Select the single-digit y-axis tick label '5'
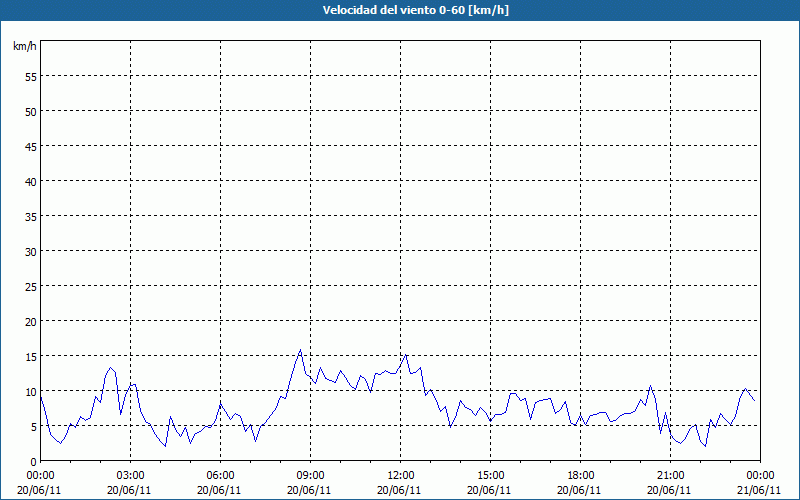 pos(34,427)
